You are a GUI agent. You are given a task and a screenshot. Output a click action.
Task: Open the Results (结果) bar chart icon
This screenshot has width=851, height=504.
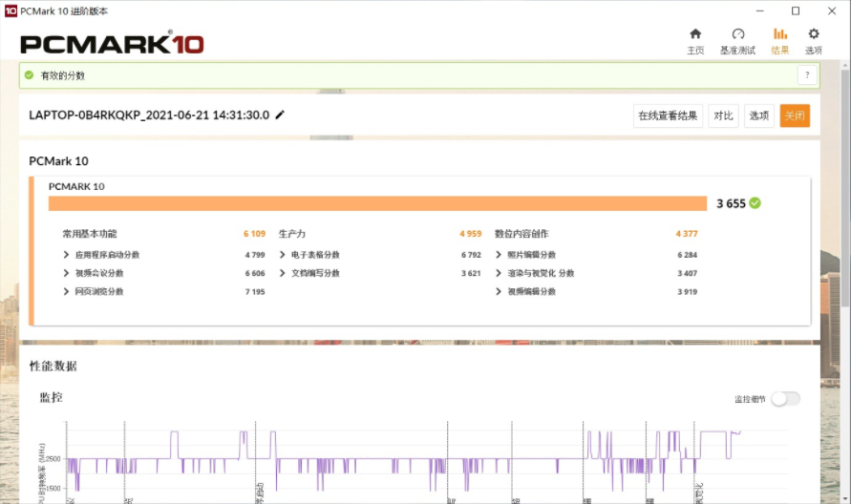coord(780,34)
